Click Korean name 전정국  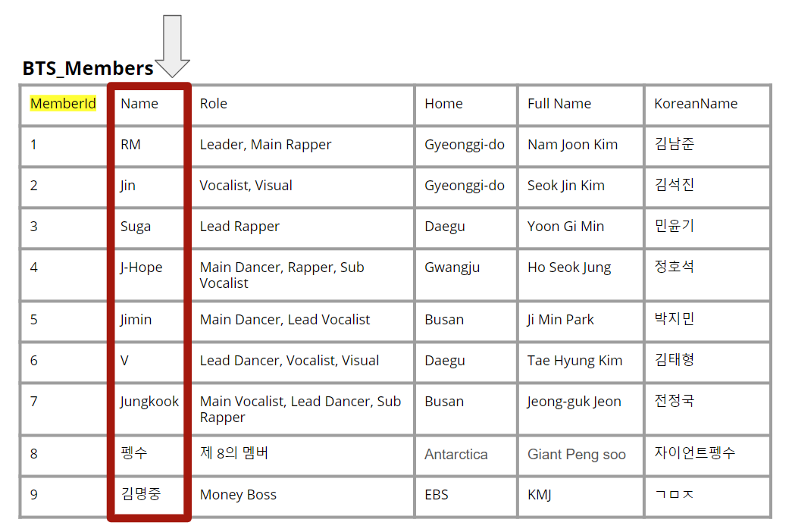click(x=675, y=401)
